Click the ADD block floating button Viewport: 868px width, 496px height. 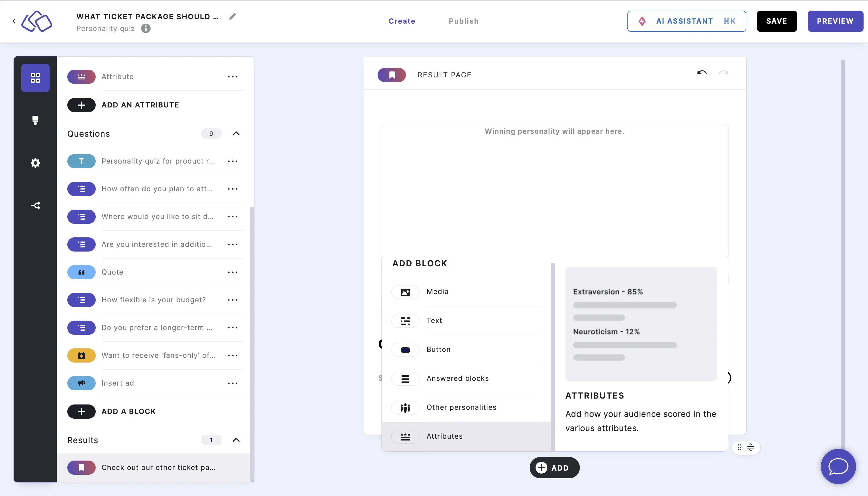554,467
